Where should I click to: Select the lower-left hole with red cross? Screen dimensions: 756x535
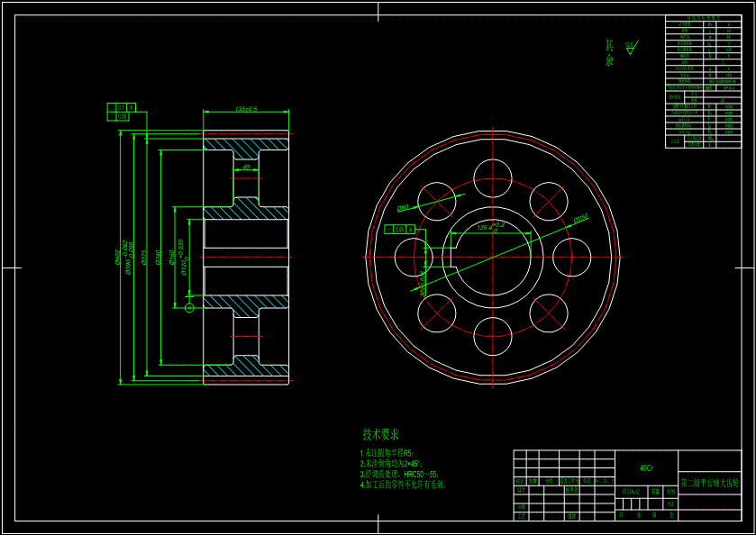pyautogui.click(x=437, y=313)
